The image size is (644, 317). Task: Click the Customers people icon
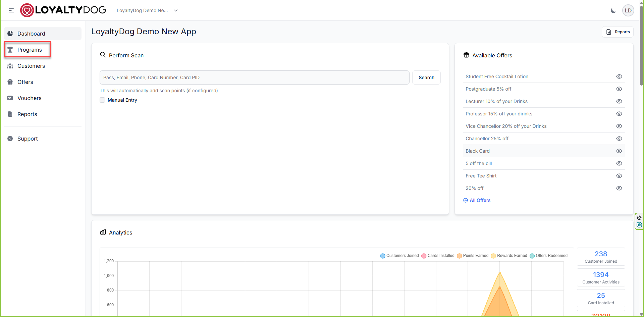click(10, 66)
